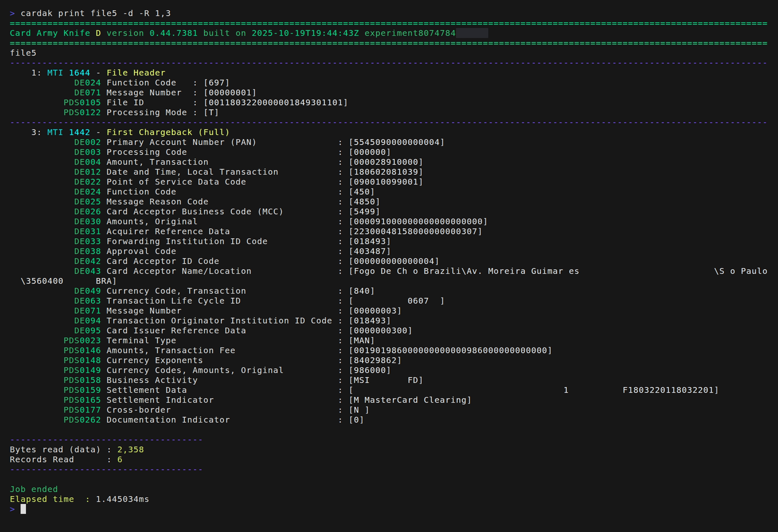This screenshot has height=532, width=778.
Task: Select the Acquirer Reference Data value
Action: pos(415,232)
